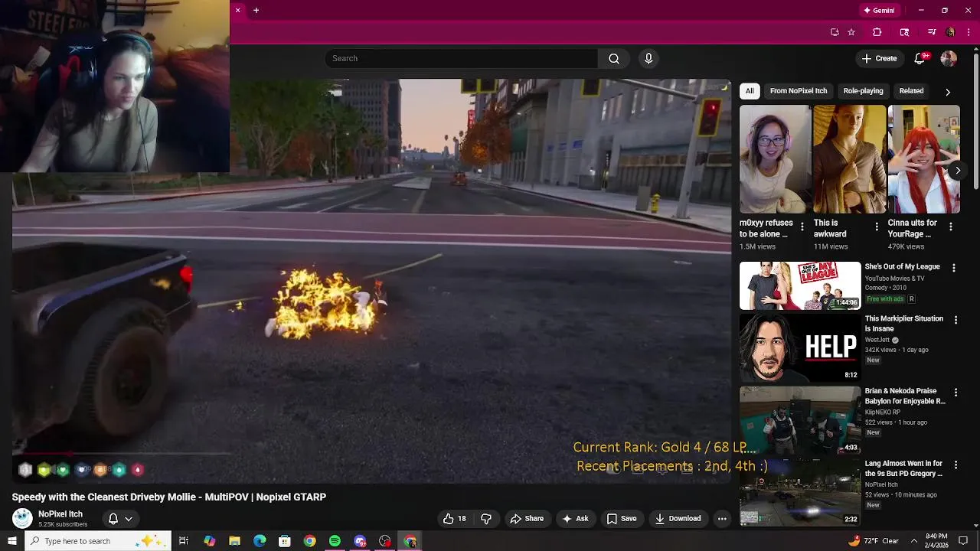Click the playing video frame
Screen dimensions: 980x551
click(x=371, y=279)
